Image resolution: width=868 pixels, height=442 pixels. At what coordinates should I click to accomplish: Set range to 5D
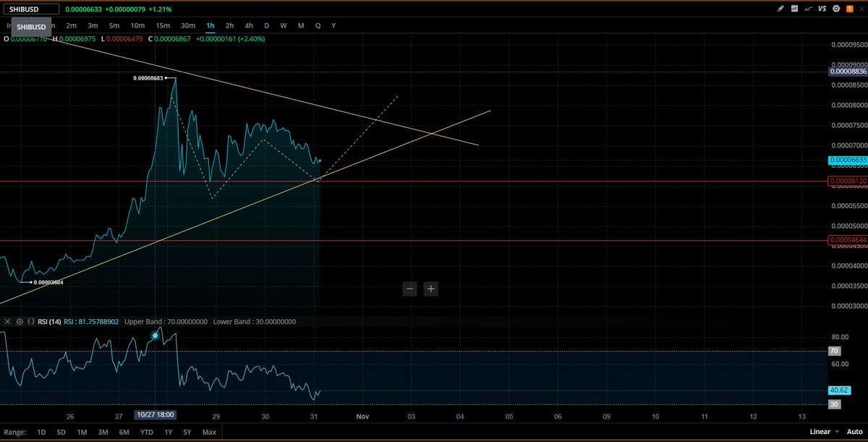coord(61,432)
